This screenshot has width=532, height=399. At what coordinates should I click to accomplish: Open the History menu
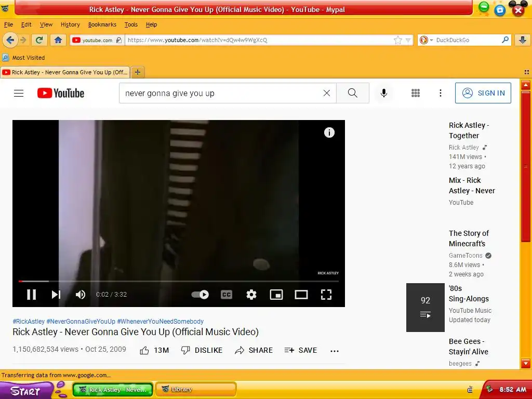70,24
